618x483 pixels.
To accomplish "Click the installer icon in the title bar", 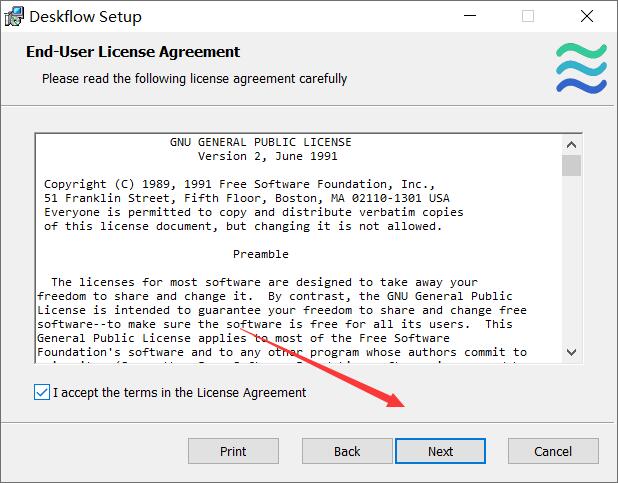I will pos(14,17).
